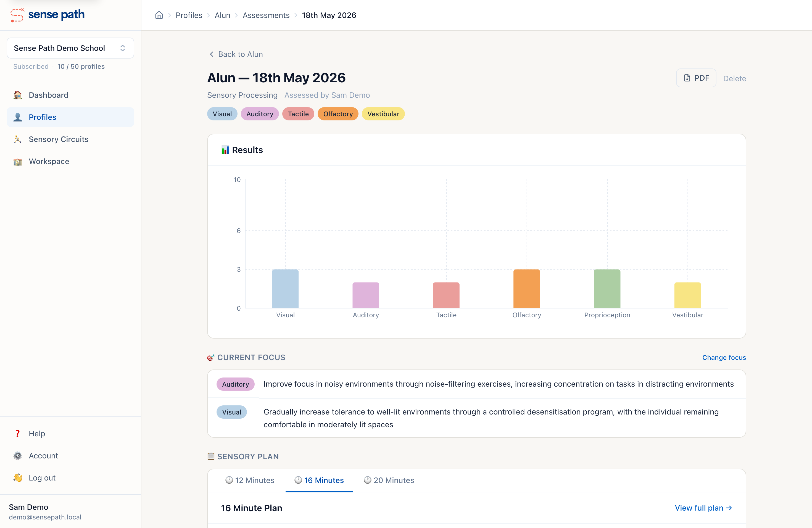Click the sense path logo
The image size is (812, 528).
click(x=48, y=15)
